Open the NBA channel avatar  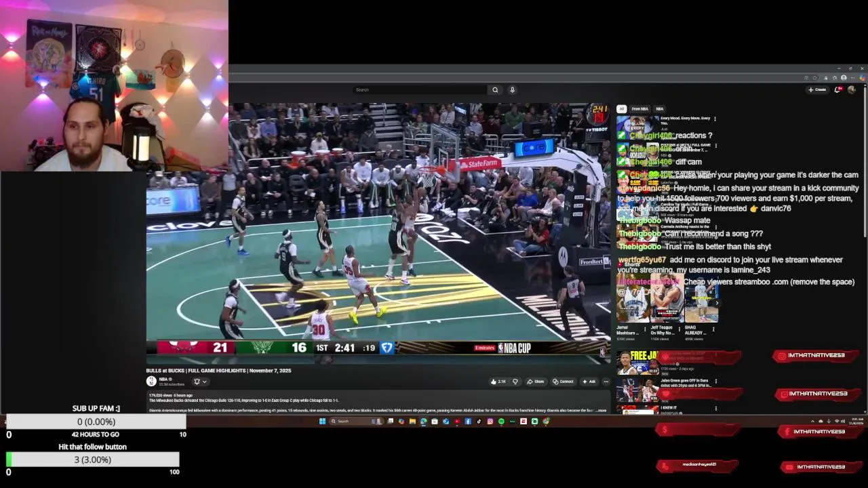click(151, 381)
